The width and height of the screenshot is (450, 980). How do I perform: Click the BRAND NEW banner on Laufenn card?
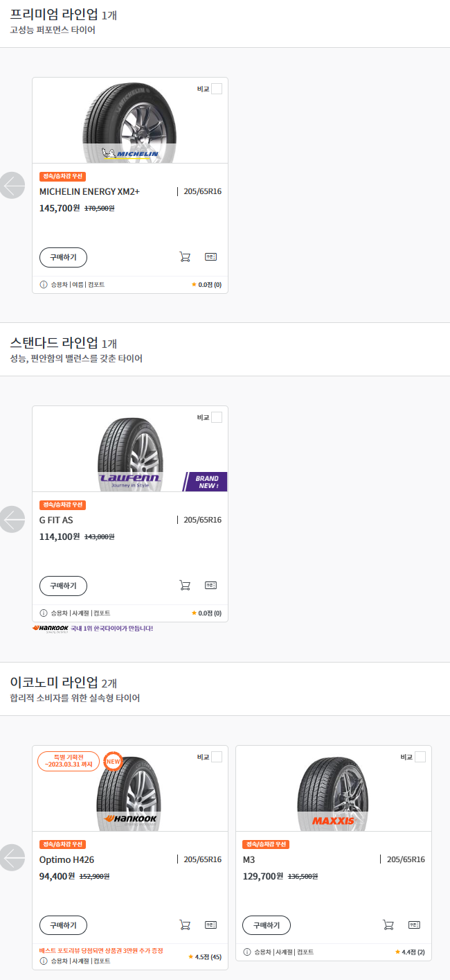(x=205, y=482)
